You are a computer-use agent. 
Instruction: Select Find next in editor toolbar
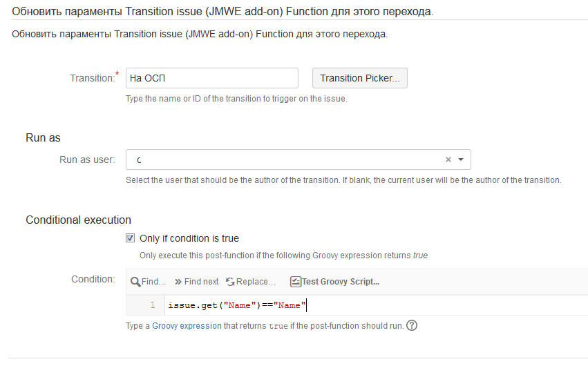pyautogui.click(x=201, y=282)
